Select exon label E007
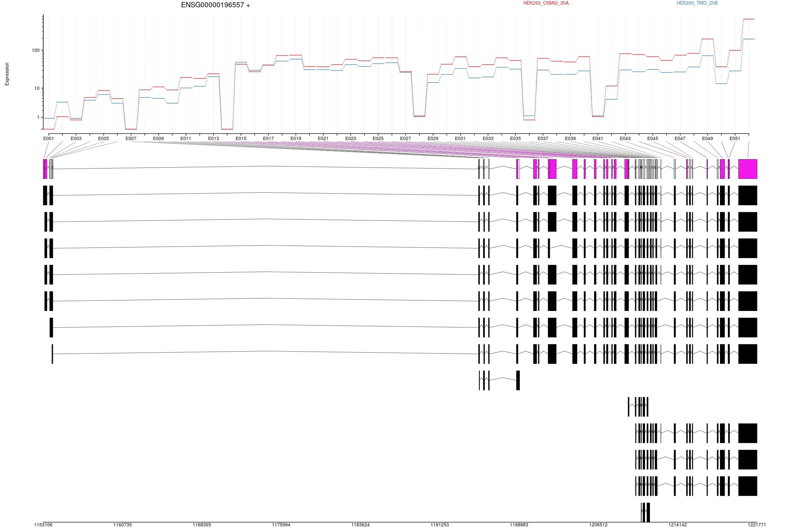Screen dimensions: 793x532 131,139
